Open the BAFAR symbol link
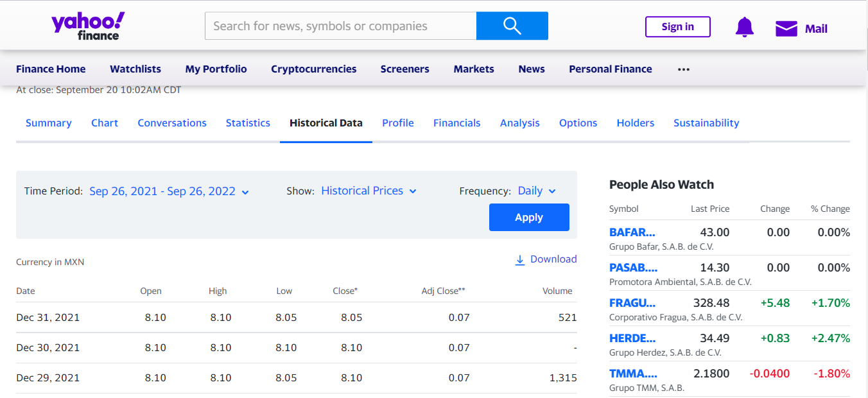The width and height of the screenshot is (868, 398). tap(632, 232)
